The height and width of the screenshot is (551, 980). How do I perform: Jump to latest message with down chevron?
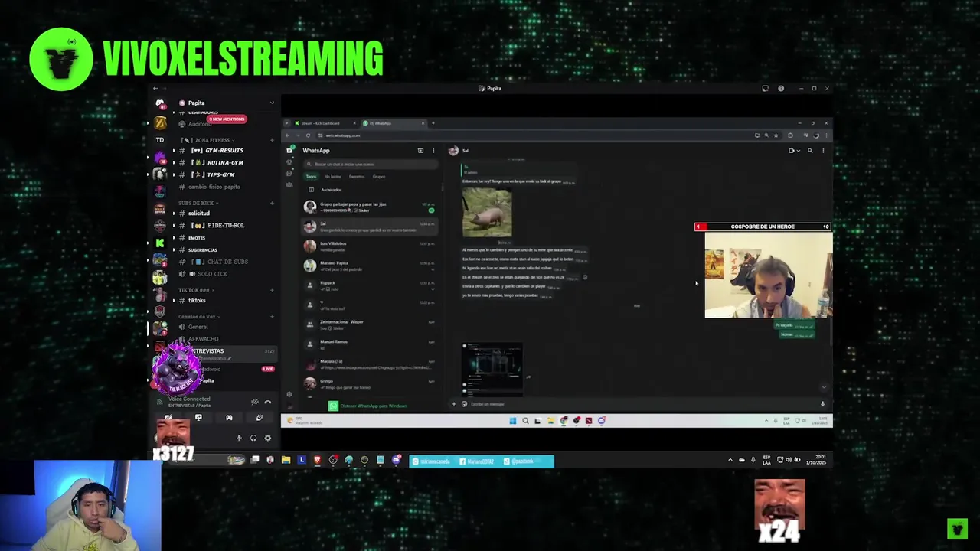coord(824,387)
